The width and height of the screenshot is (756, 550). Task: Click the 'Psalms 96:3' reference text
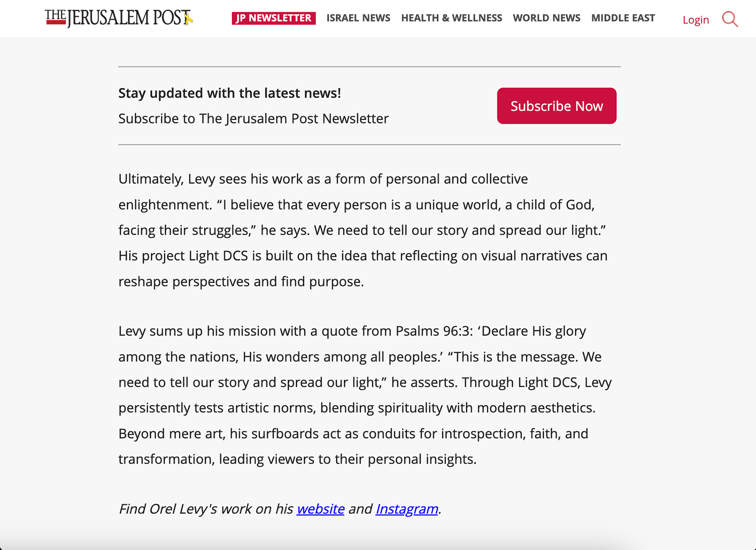[432, 331]
